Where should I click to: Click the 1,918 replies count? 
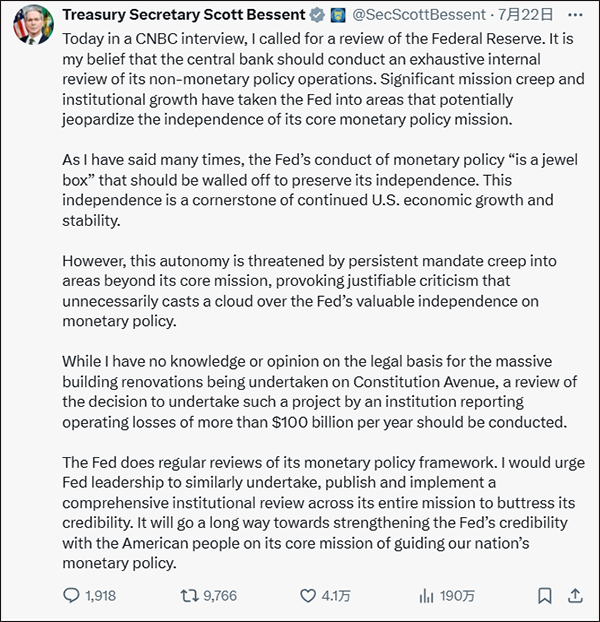(100, 596)
